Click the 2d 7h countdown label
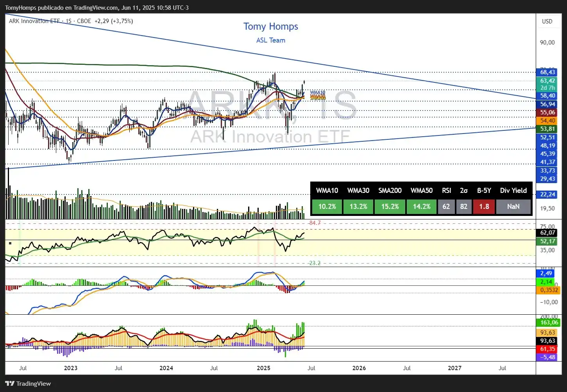The image size is (567, 392). (x=547, y=88)
